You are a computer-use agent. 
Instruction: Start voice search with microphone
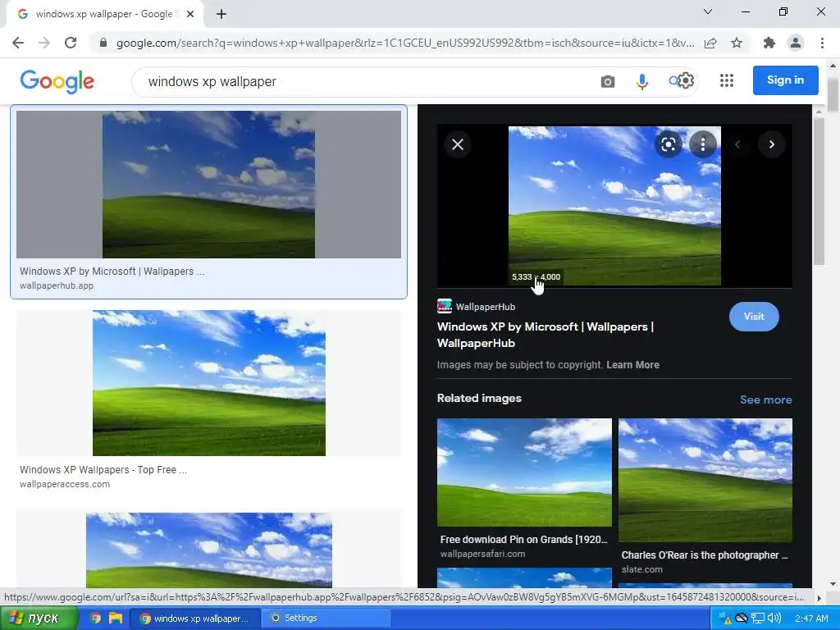pyautogui.click(x=641, y=81)
